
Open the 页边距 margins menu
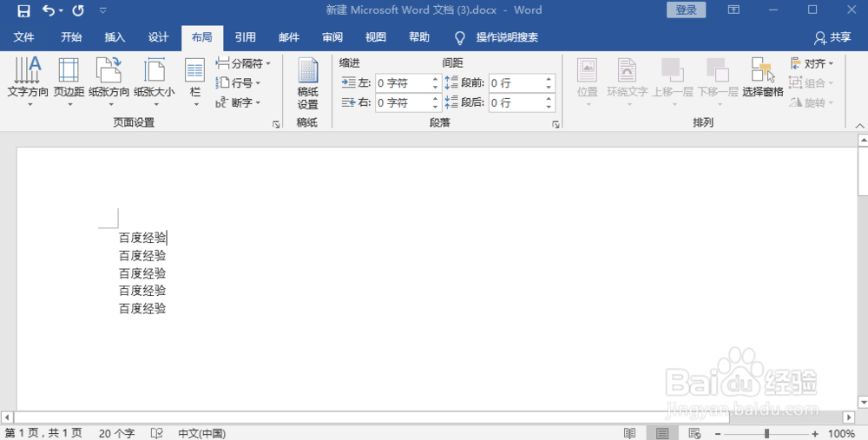coord(69,82)
